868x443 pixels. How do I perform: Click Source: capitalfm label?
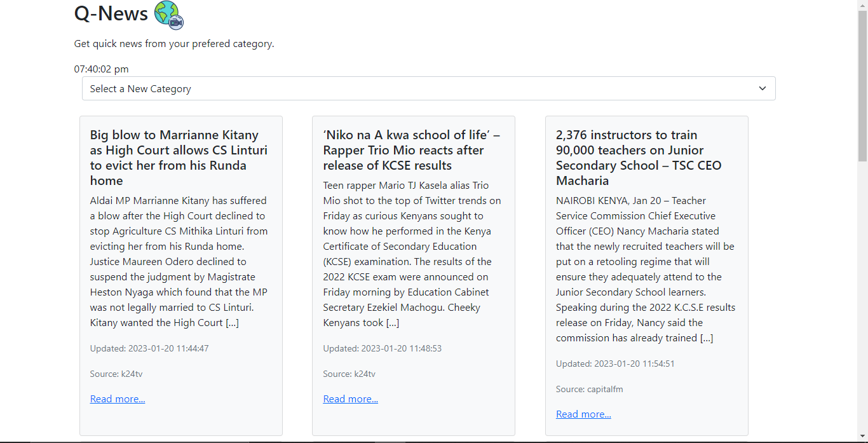pyautogui.click(x=590, y=389)
